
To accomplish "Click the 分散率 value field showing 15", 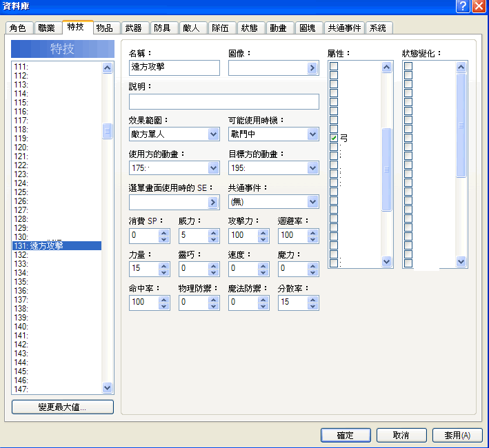I will [x=293, y=302].
